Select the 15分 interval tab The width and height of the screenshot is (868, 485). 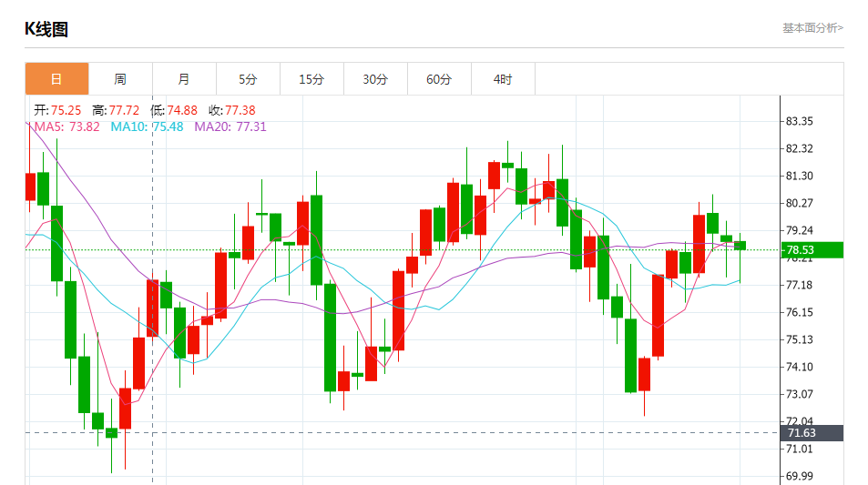311,79
